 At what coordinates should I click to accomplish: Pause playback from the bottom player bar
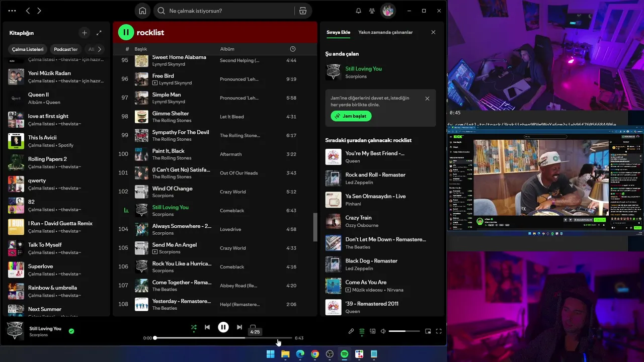(x=223, y=327)
